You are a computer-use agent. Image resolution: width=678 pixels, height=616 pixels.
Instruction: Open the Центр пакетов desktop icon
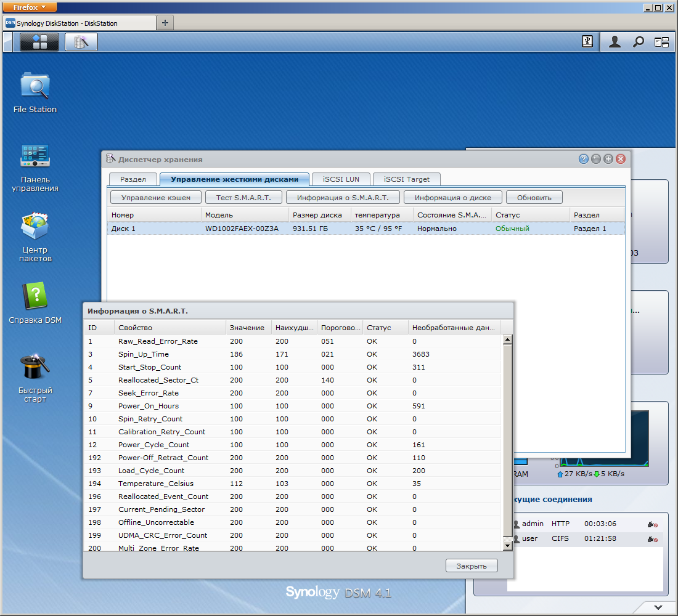tap(35, 238)
